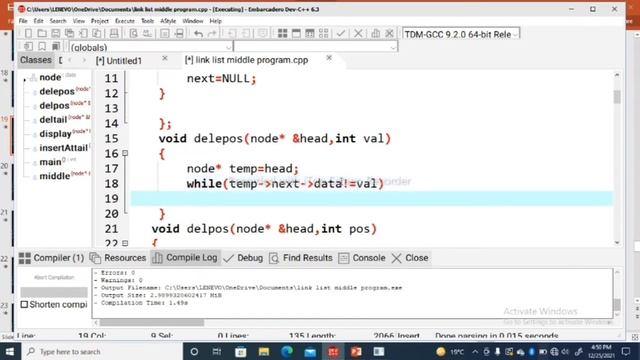This screenshot has height=360, width=640.
Task: Open the Project menu
Action: pos(100,21)
